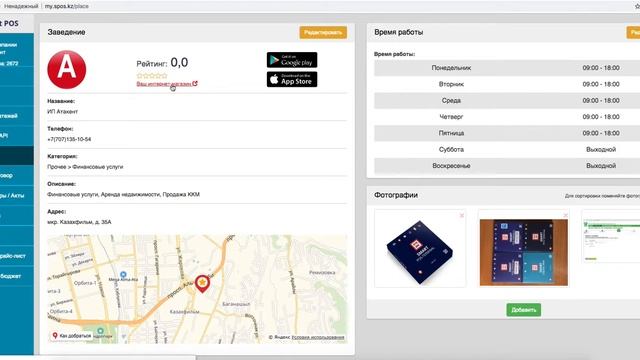Click the Фотографии panel heading
Image resolution: width=640 pixels, height=360 pixels.
(396, 195)
